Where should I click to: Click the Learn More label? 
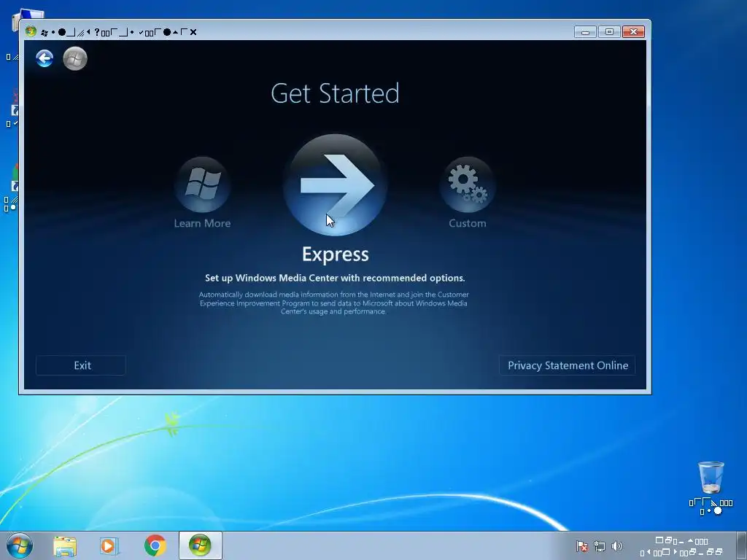click(x=203, y=223)
